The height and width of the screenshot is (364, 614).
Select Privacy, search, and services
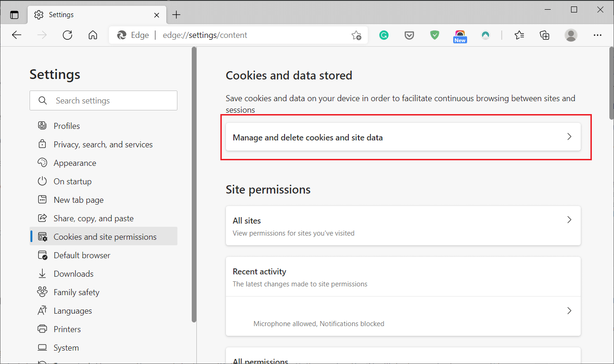pos(103,144)
